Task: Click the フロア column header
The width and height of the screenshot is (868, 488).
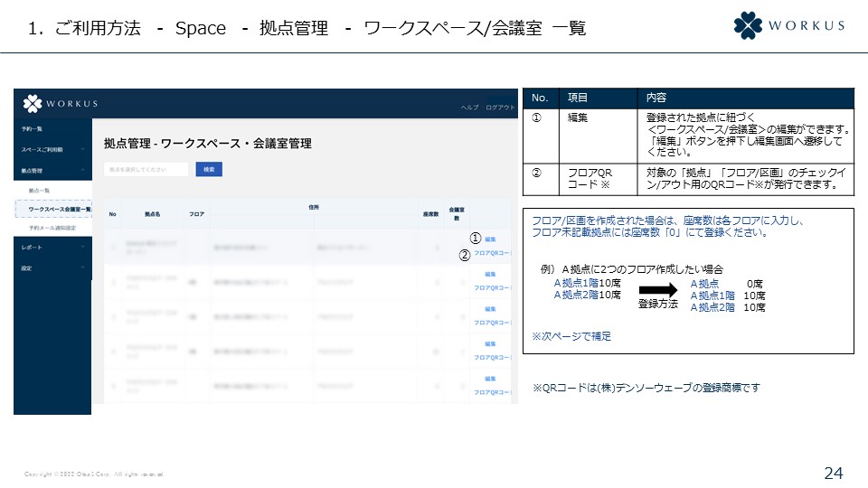Action: click(196, 214)
